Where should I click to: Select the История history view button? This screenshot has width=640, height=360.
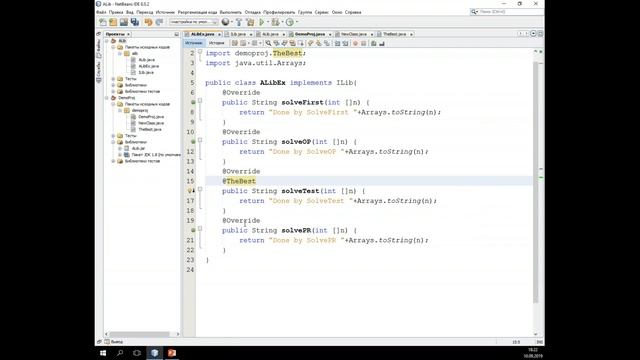[216, 43]
